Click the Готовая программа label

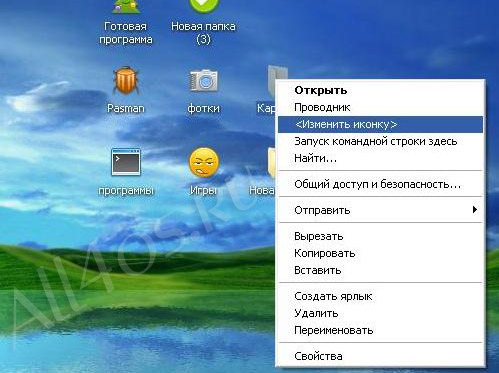coord(126,33)
